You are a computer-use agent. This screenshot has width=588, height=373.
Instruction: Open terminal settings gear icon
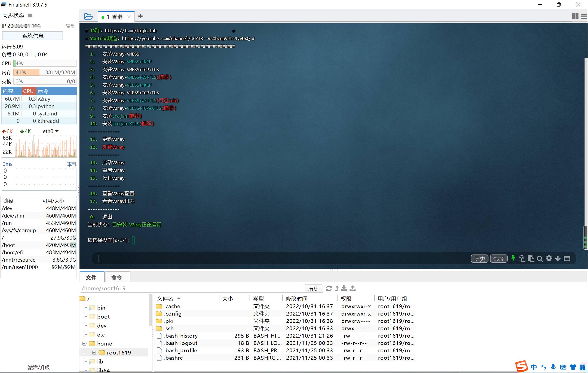[x=549, y=258]
